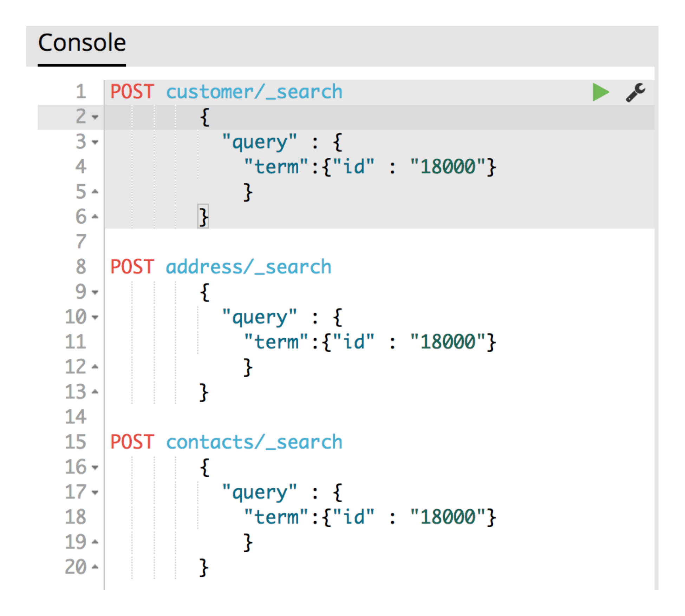Collapse the fold arrow on line 2

click(x=95, y=117)
